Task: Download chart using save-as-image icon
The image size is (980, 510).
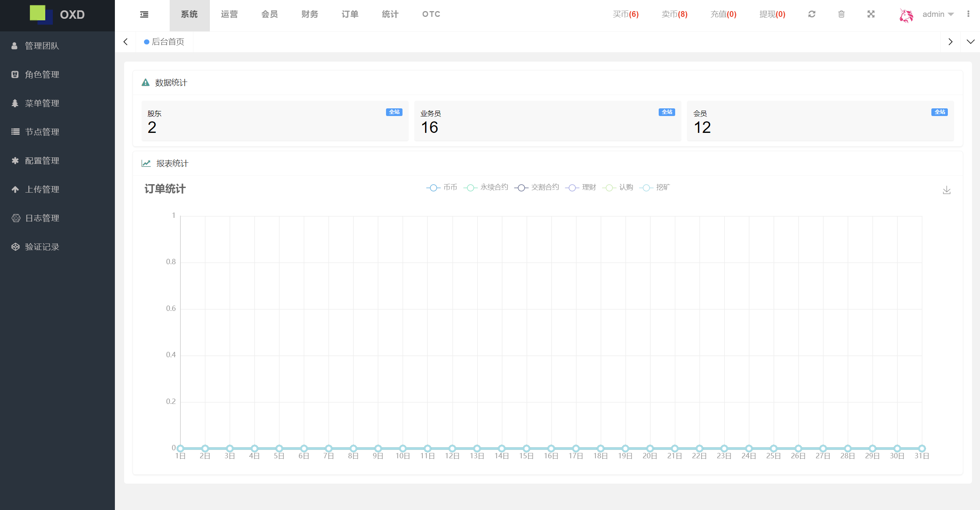Action: click(x=946, y=190)
